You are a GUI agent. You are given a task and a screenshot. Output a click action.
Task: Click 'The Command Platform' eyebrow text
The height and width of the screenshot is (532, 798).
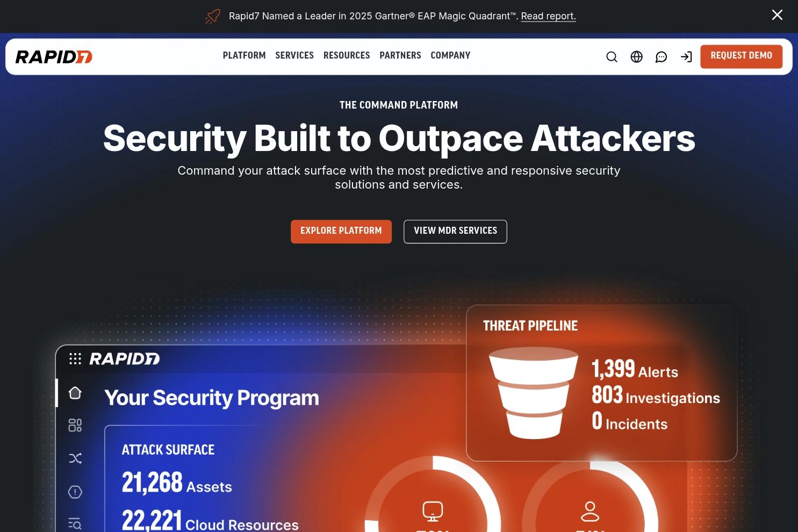point(399,105)
